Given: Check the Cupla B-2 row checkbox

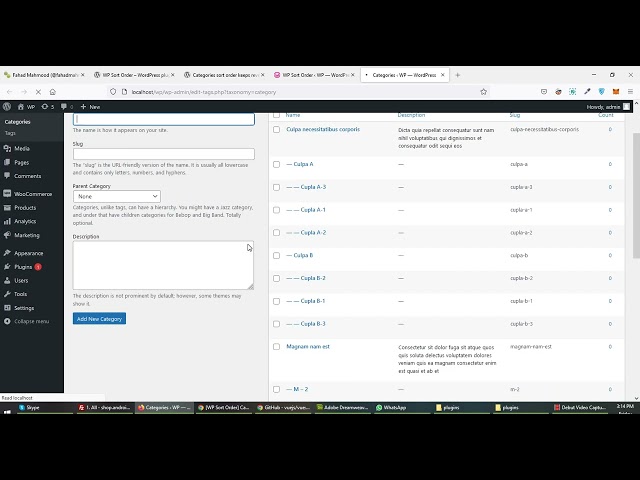Looking at the screenshot, I should tap(276, 278).
